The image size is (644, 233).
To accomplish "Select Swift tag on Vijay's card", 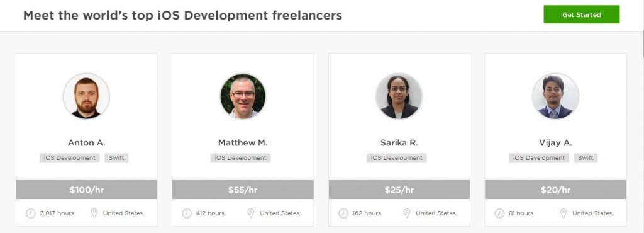I will (x=586, y=158).
